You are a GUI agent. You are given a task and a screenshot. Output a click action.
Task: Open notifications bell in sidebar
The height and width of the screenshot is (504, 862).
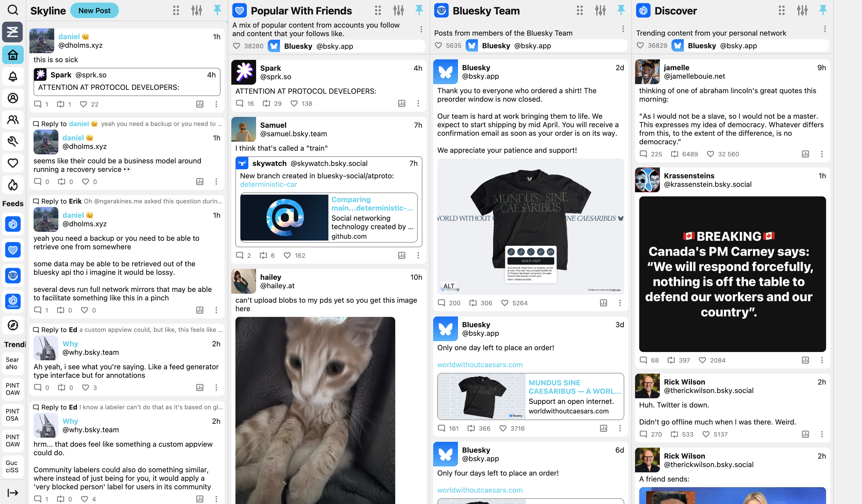13,76
